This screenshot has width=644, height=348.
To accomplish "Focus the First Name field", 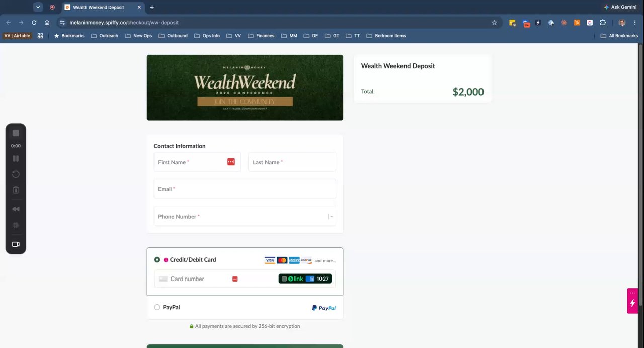I will point(197,162).
